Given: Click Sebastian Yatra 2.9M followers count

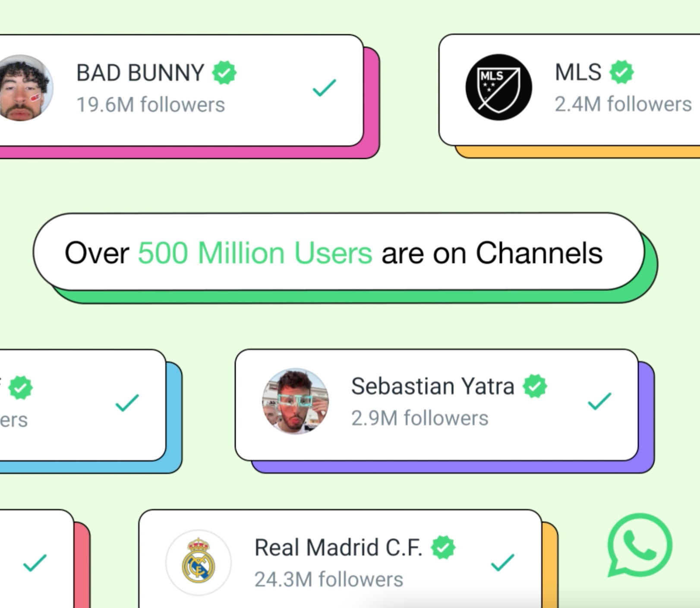Looking at the screenshot, I should point(420,418).
